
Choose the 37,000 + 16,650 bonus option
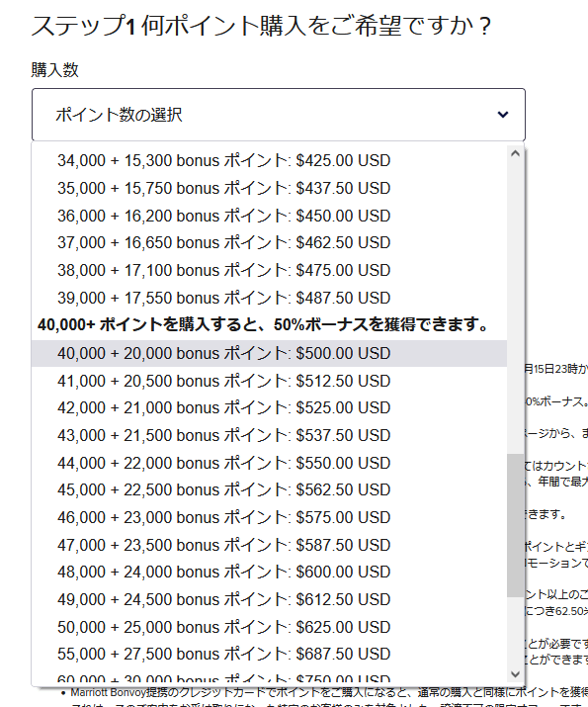[269, 242]
